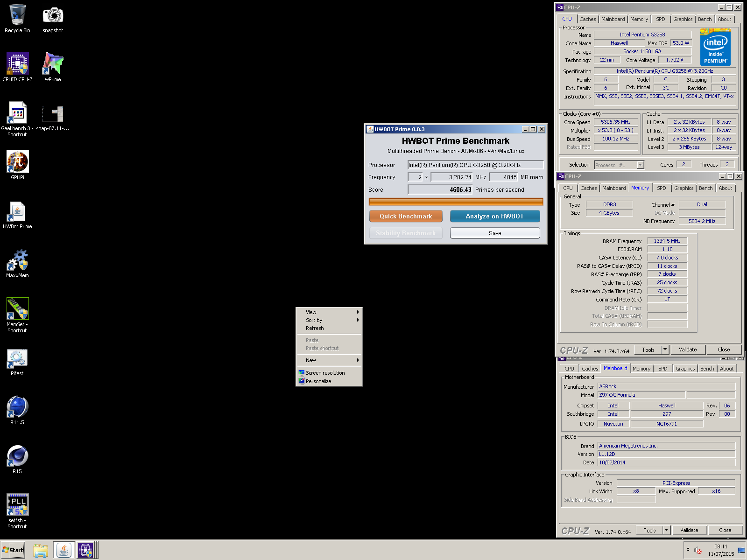747x560 pixels.
Task: Click the Multiplier x 53.0 value
Action: click(x=615, y=130)
